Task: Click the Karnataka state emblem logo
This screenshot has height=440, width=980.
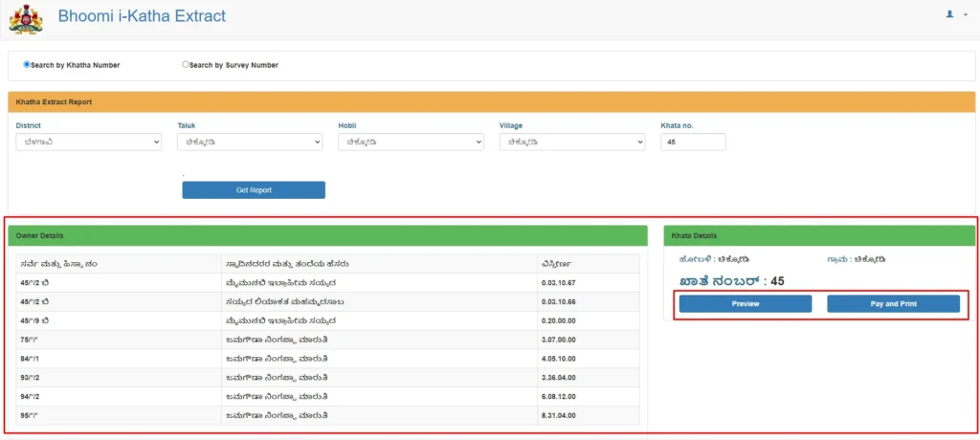Action: coord(26,19)
